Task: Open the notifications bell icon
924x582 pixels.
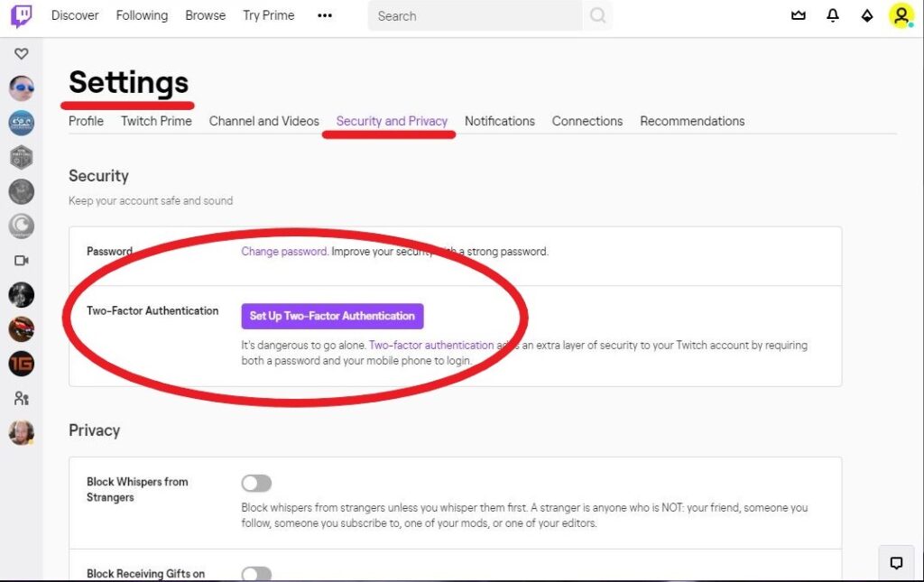Action: coord(833,15)
